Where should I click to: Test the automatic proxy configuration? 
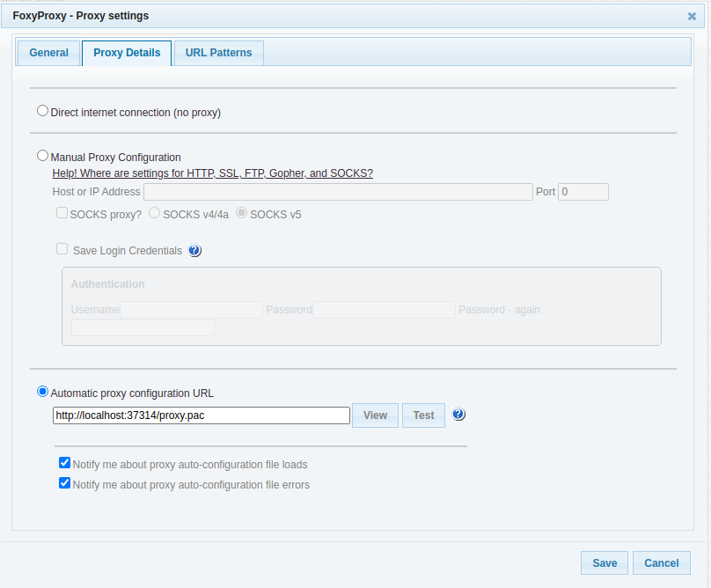(423, 415)
